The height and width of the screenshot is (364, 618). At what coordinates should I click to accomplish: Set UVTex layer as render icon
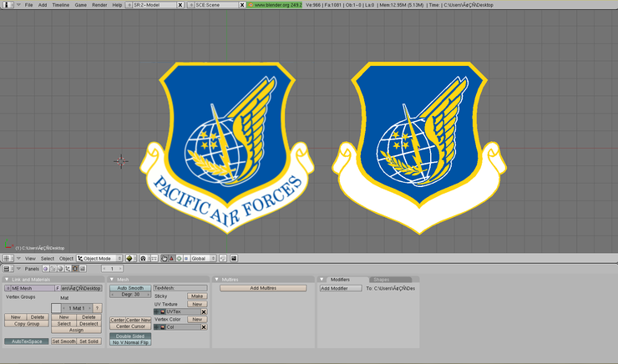point(162,311)
